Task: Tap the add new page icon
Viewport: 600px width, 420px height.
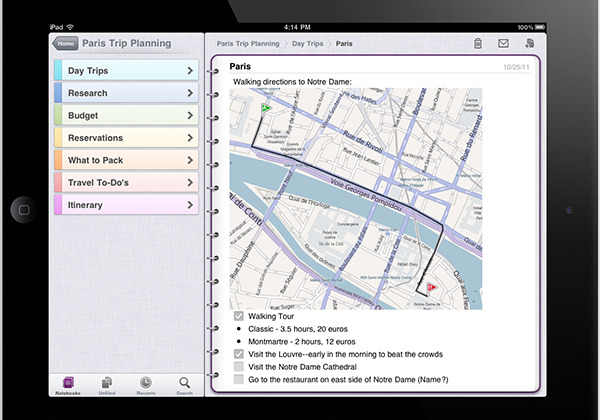Action: click(x=529, y=43)
